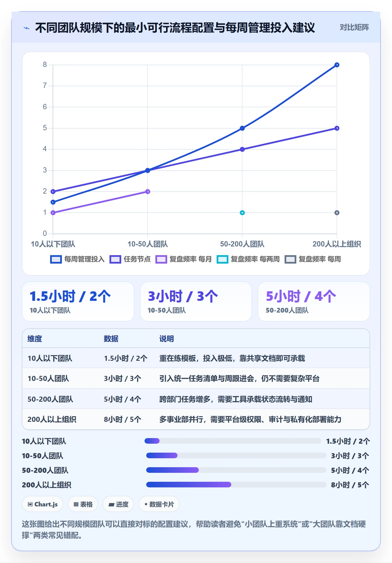Click the 200人以上组织 progress bar
392x563 pixels.
[236, 485]
